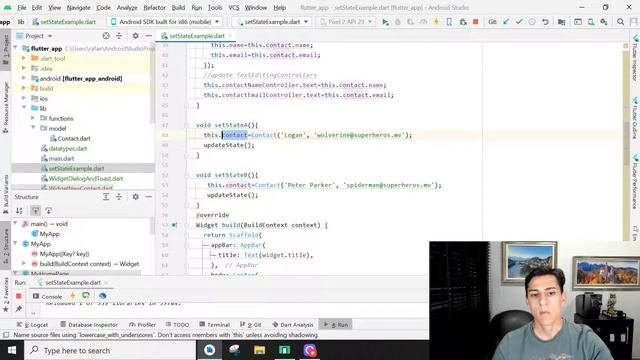This screenshot has height=360, width=640.
Task: Hide the Project panel with minus icon
Action: point(149,36)
